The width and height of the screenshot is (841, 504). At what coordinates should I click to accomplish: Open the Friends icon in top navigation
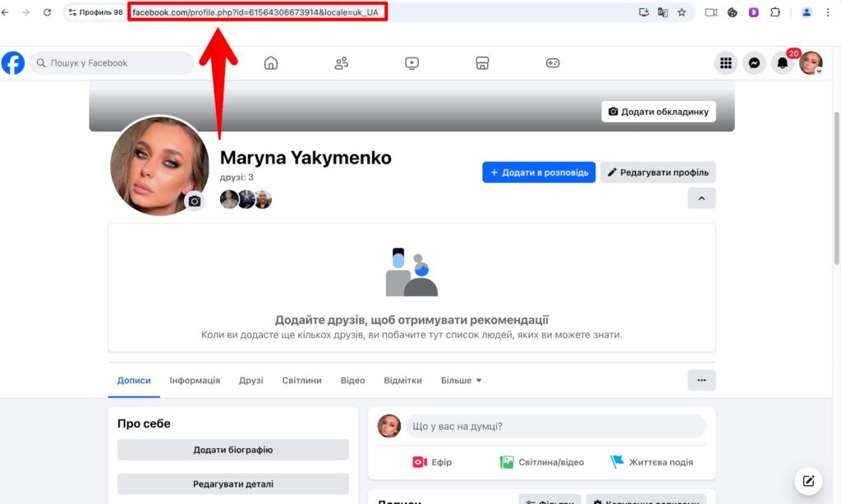coord(341,62)
